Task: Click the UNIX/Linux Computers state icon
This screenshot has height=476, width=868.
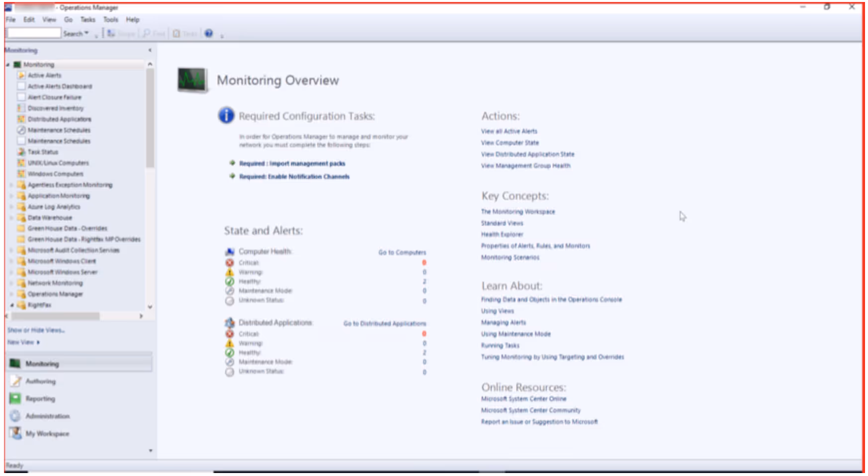Action: tap(21, 163)
